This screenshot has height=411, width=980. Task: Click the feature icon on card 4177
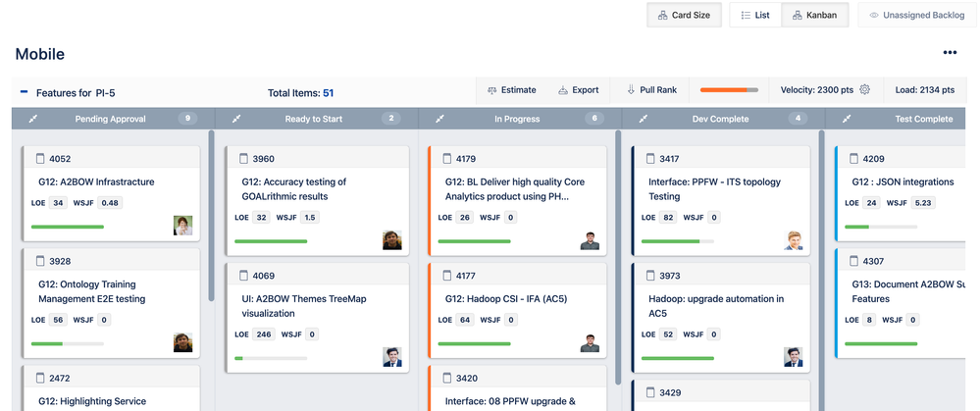(447, 276)
